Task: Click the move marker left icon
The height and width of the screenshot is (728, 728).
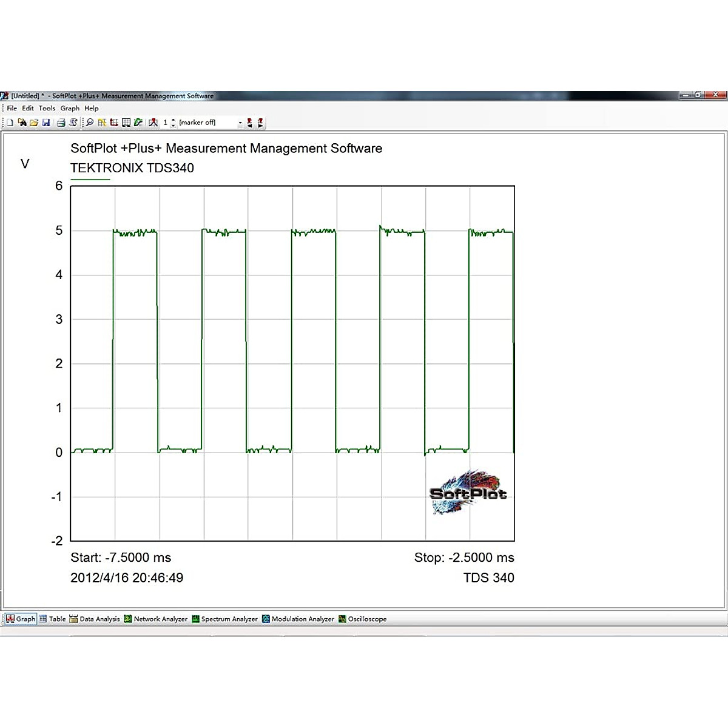Action: [x=249, y=123]
